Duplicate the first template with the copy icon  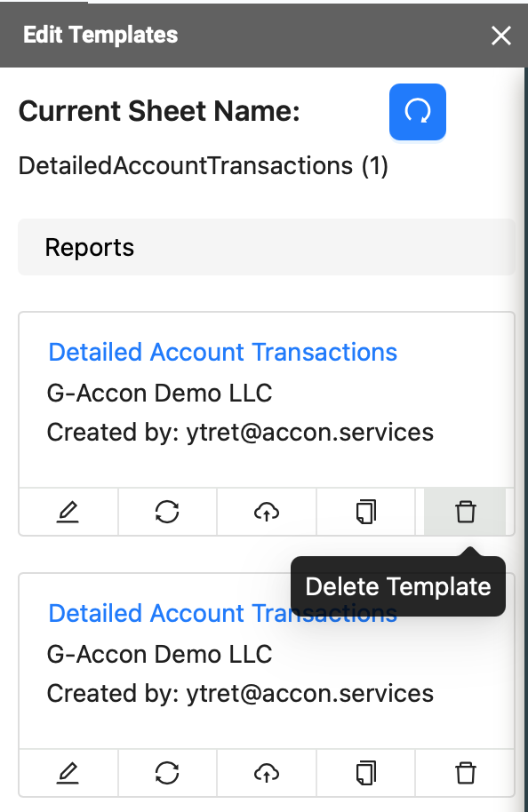[x=366, y=512]
